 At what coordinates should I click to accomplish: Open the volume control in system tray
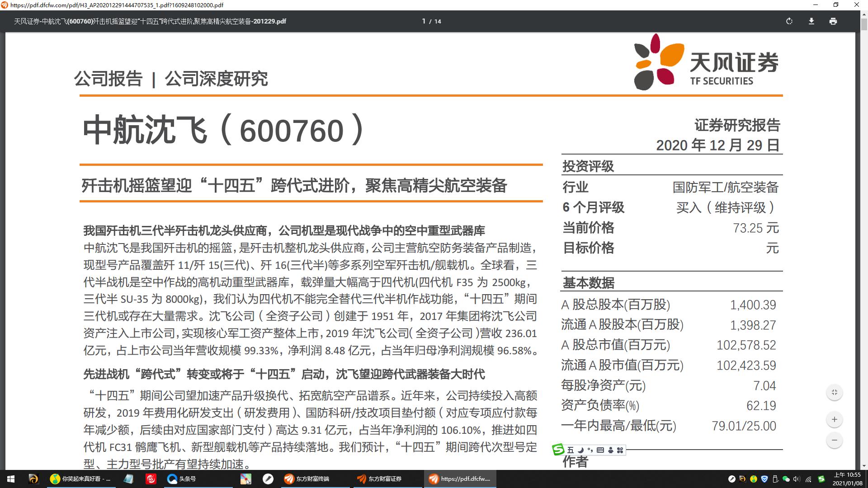797,479
